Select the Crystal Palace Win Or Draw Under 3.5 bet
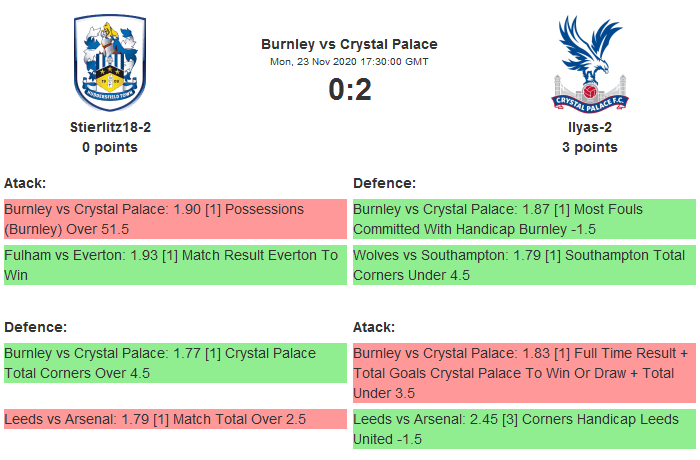This screenshot has height=460, width=700. point(524,373)
